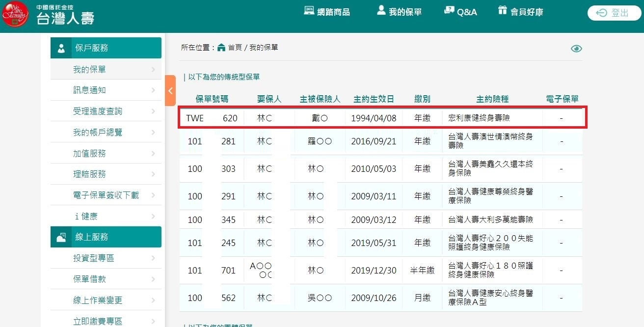Click policy number starting TWE ending 620

(x=212, y=118)
